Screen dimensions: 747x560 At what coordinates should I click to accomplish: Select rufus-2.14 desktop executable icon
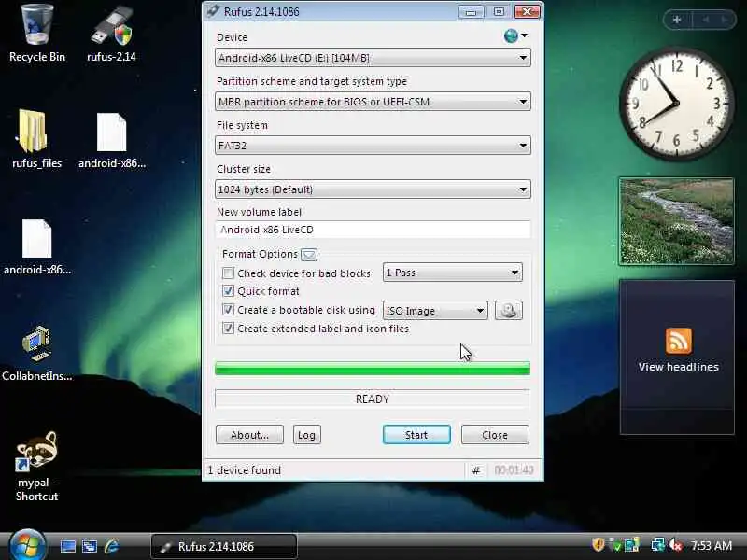point(111,34)
